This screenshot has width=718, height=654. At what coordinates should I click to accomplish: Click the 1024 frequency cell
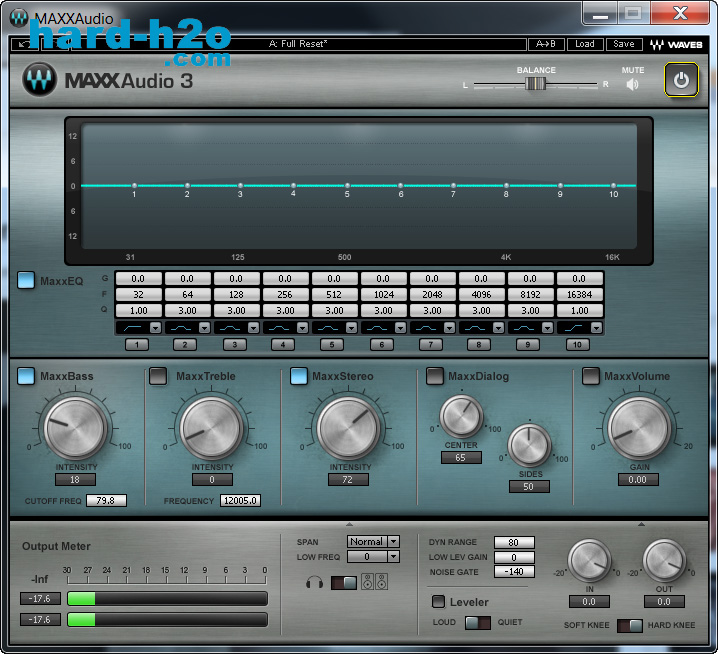coord(384,294)
